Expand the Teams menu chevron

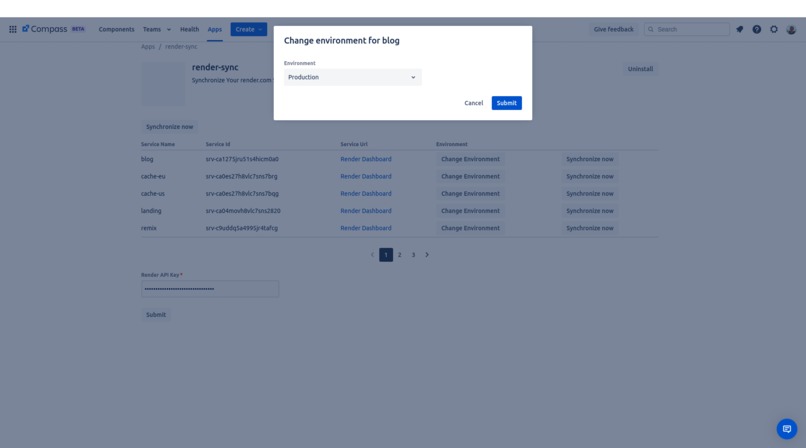click(169, 29)
